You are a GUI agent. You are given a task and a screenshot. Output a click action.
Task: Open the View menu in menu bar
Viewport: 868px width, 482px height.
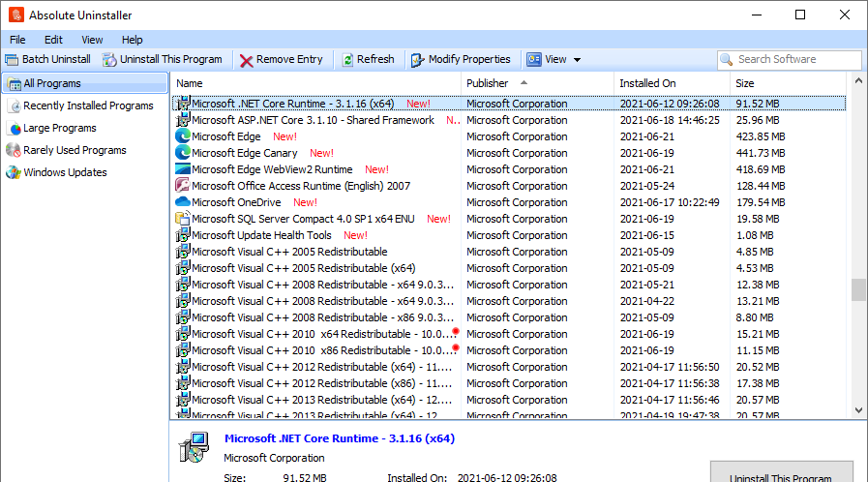(92, 40)
